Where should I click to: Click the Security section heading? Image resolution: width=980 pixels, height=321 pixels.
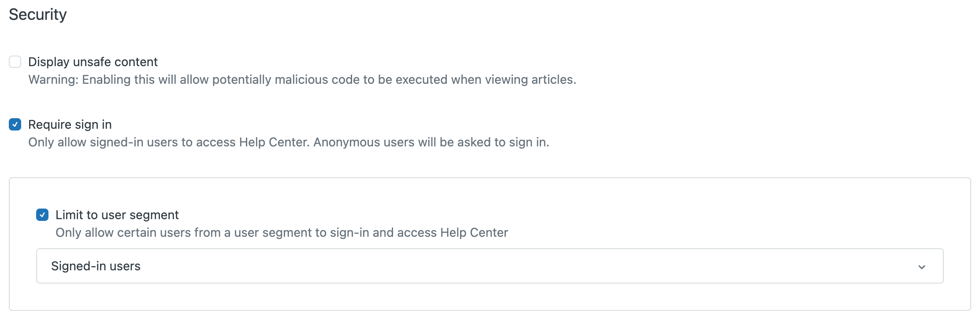(38, 15)
